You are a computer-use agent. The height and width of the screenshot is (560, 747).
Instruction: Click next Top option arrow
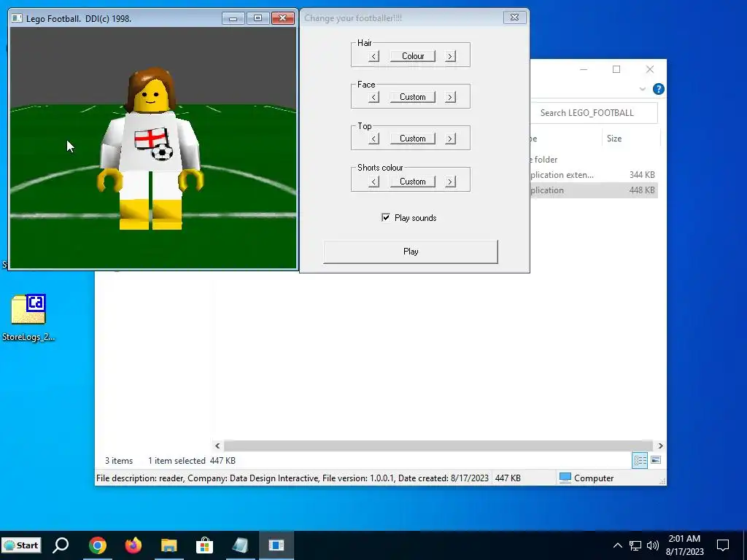click(x=450, y=139)
